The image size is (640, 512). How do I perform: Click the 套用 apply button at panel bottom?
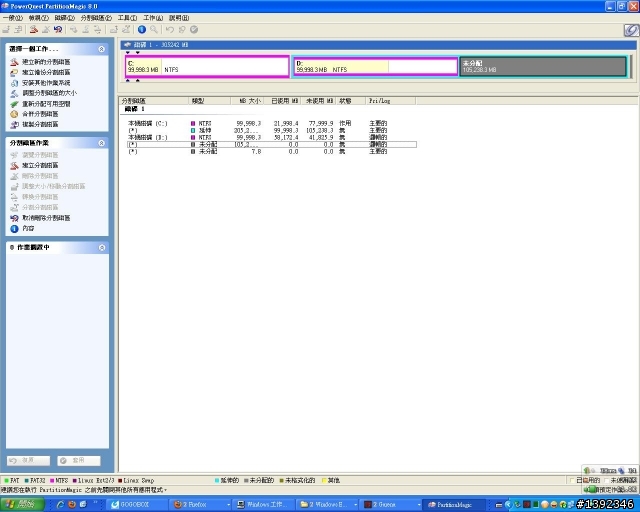click(79, 461)
